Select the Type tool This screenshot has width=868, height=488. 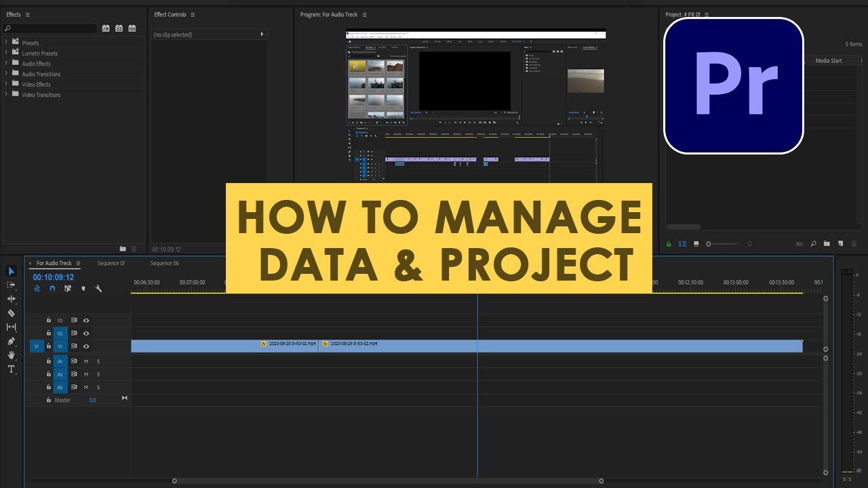12,369
